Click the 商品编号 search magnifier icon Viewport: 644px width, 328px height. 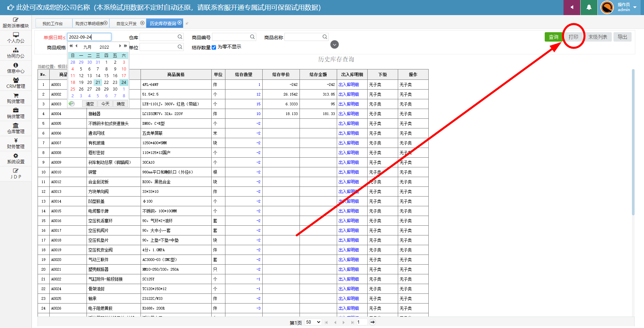253,37
